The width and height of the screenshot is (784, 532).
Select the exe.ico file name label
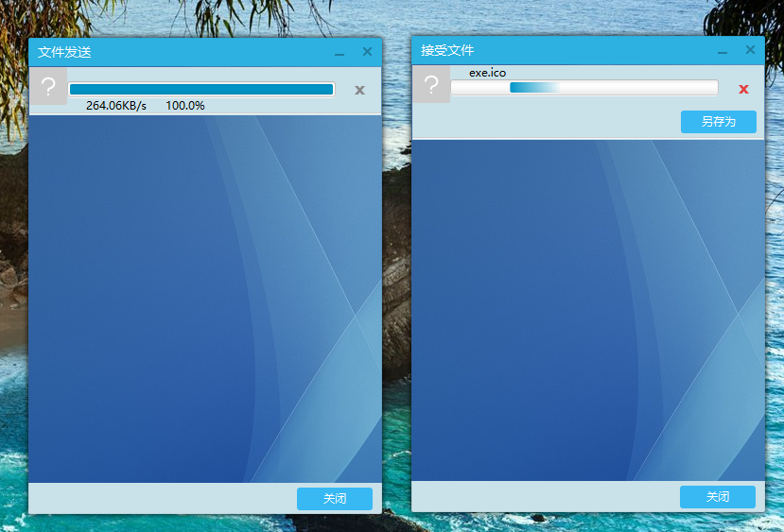tap(487, 73)
